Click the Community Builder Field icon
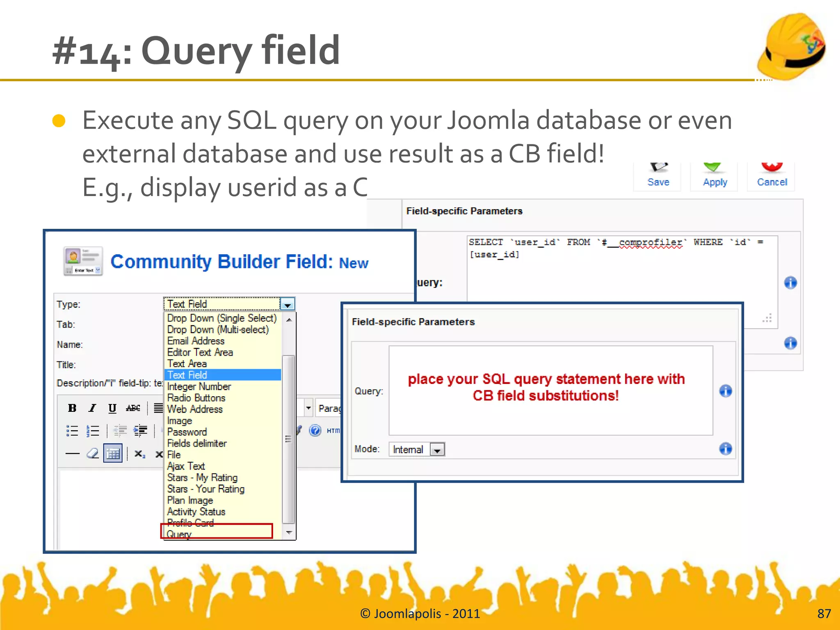Screen dimensions: 840x630 [83, 261]
